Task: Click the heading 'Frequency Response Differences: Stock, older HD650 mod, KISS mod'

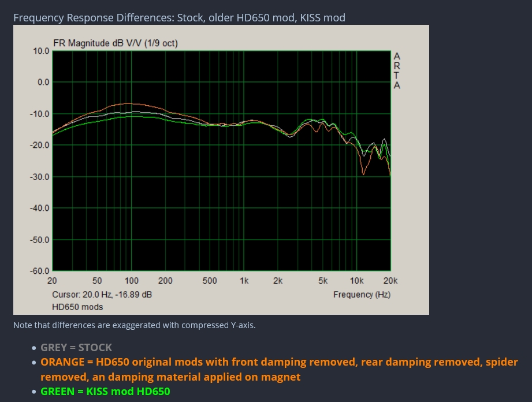Action: coord(179,18)
